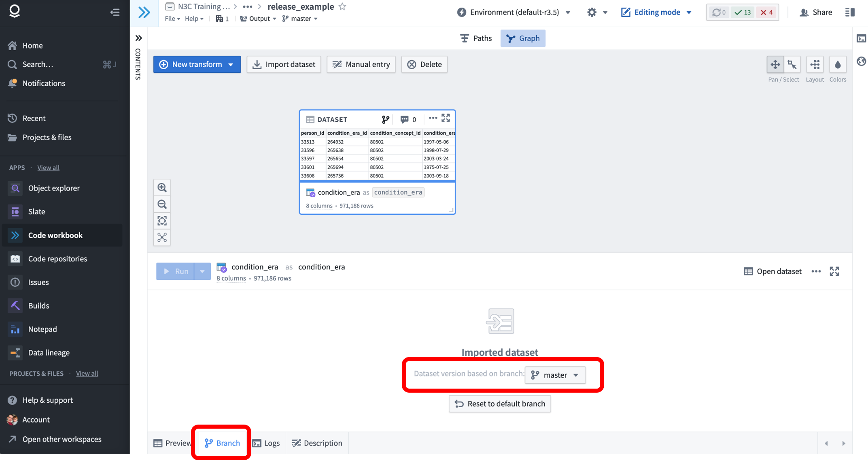Zoom out of the graph canvas
868x463 pixels.
pos(162,204)
